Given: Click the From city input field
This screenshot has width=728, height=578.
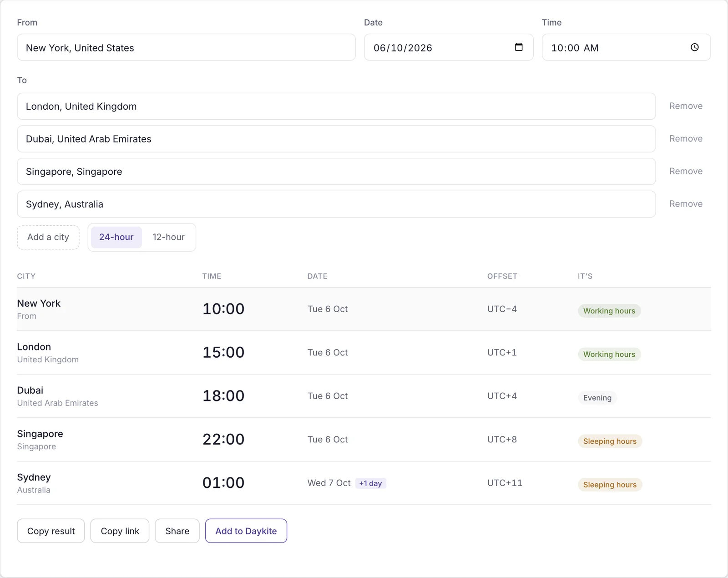Looking at the screenshot, I should point(186,47).
